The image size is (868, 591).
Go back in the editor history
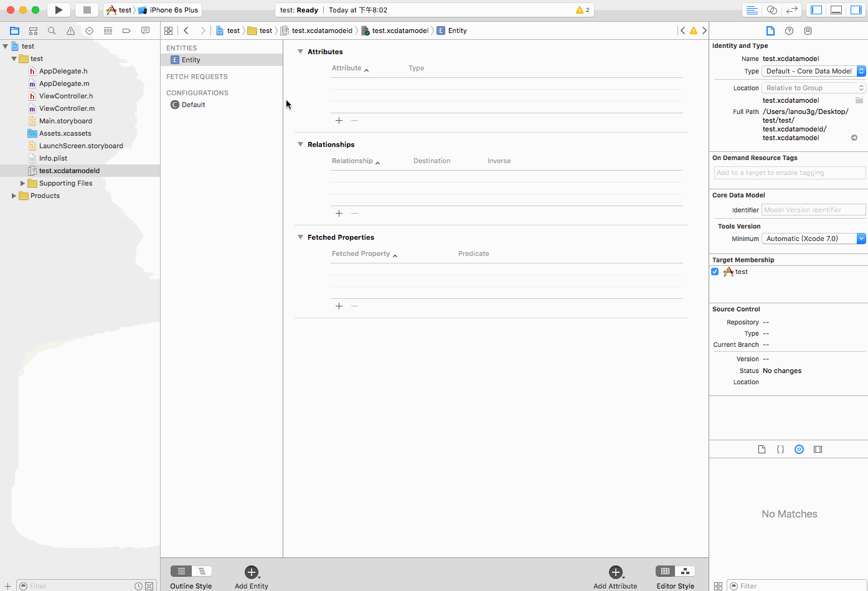click(186, 31)
